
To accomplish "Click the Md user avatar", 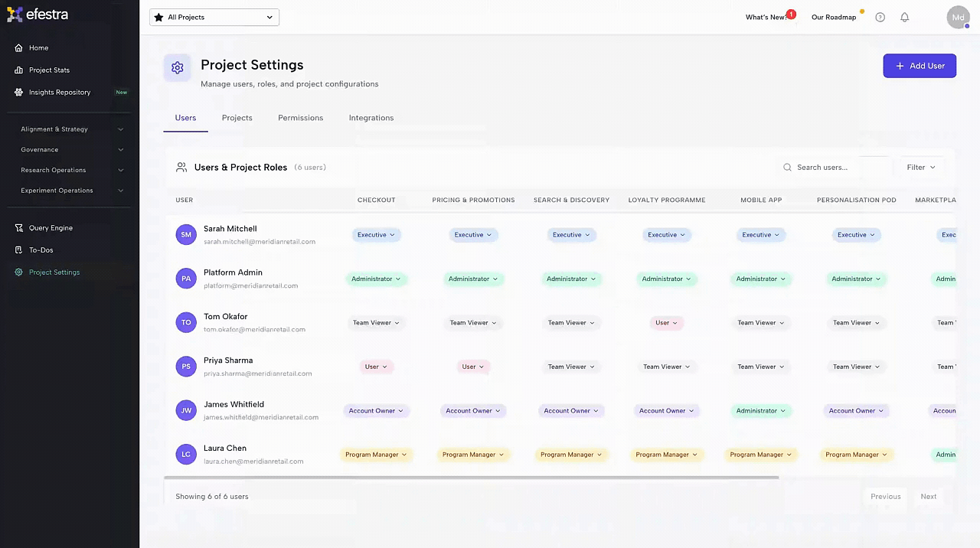I will 958,17.
